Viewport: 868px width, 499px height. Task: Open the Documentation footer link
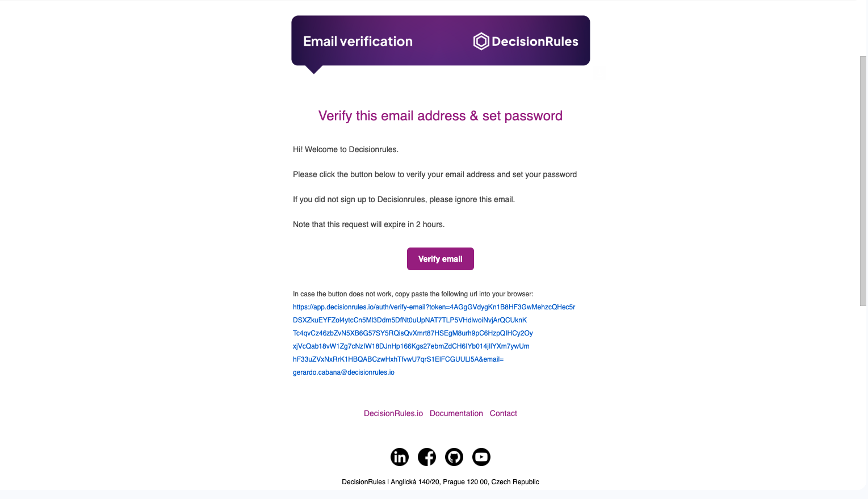pyautogui.click(x=456, y=413)
